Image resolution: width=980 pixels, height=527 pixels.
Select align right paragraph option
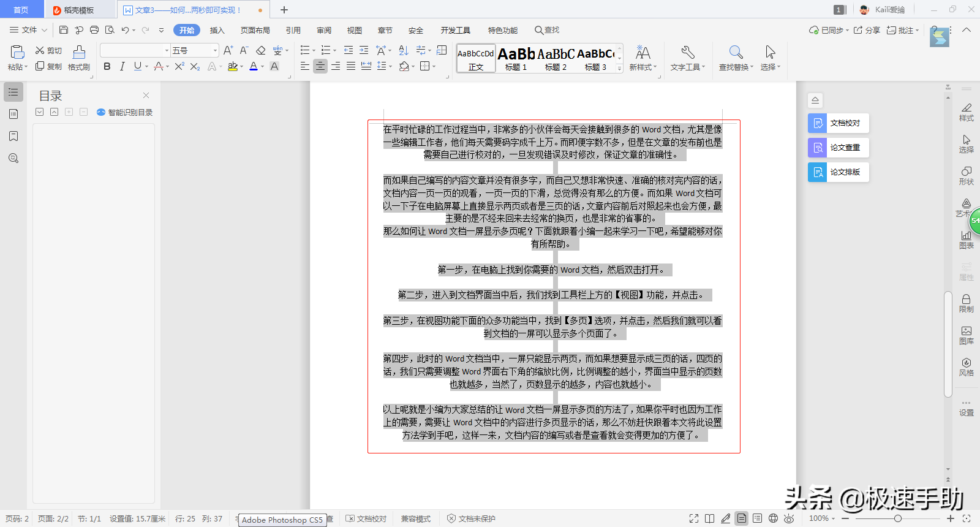click(x=336, y=66)
